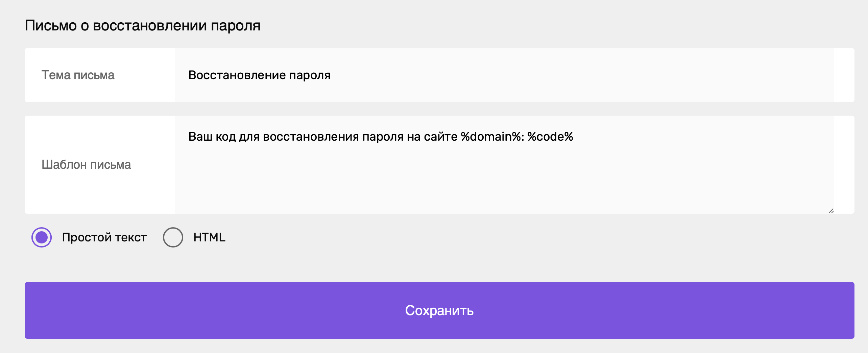Click the "Тема письма" label
Screen dimensions: 868x353
78,75
